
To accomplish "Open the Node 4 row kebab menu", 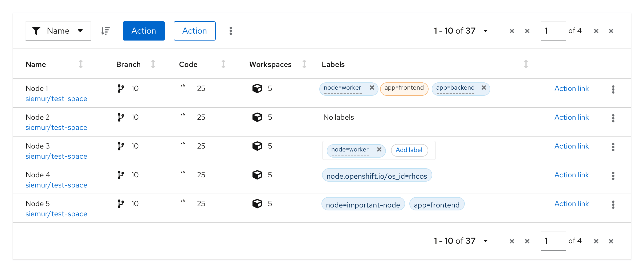I will tap(613, 176).
